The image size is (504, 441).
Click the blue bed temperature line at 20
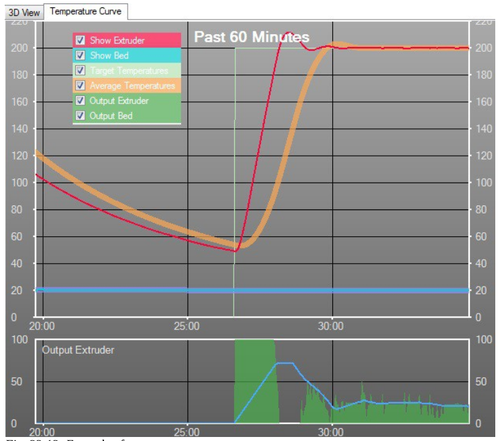click(134, 290)
